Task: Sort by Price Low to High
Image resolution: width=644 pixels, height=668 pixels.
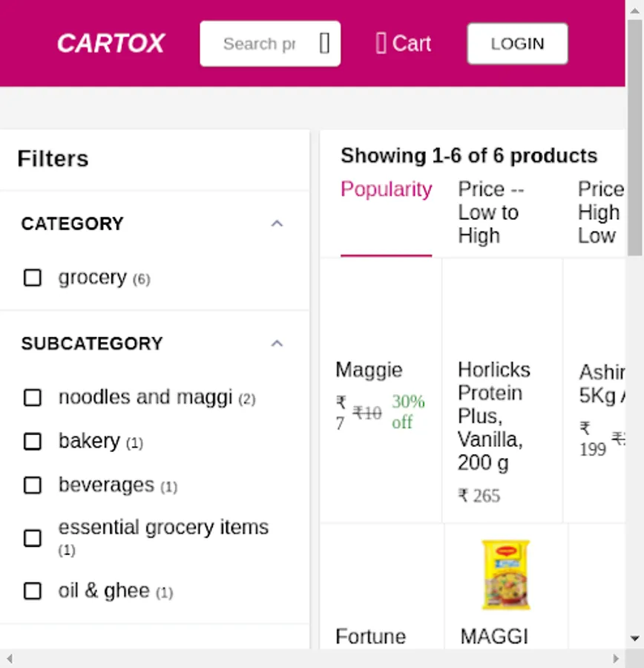Action: (490, 212)
